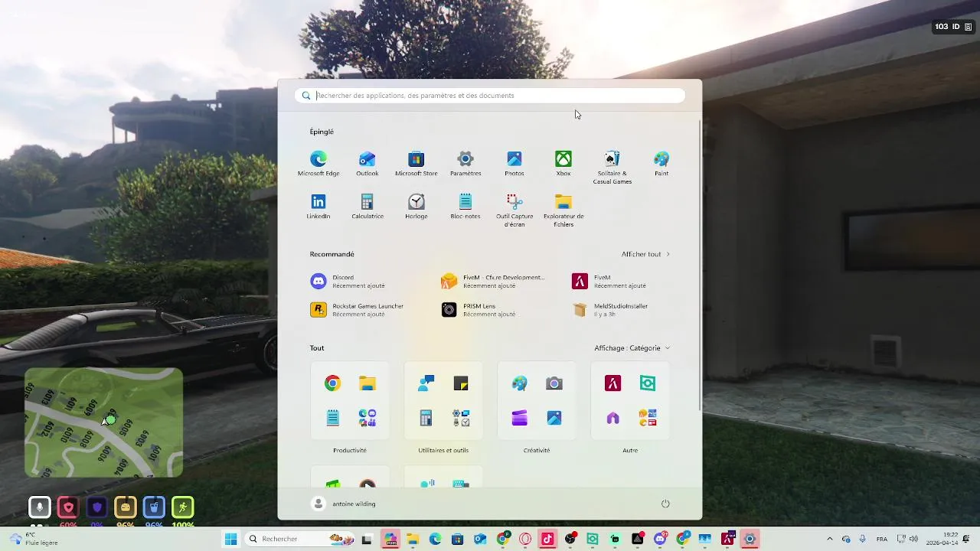Open pinned Explorateur de fichiers

pos(563,210)
